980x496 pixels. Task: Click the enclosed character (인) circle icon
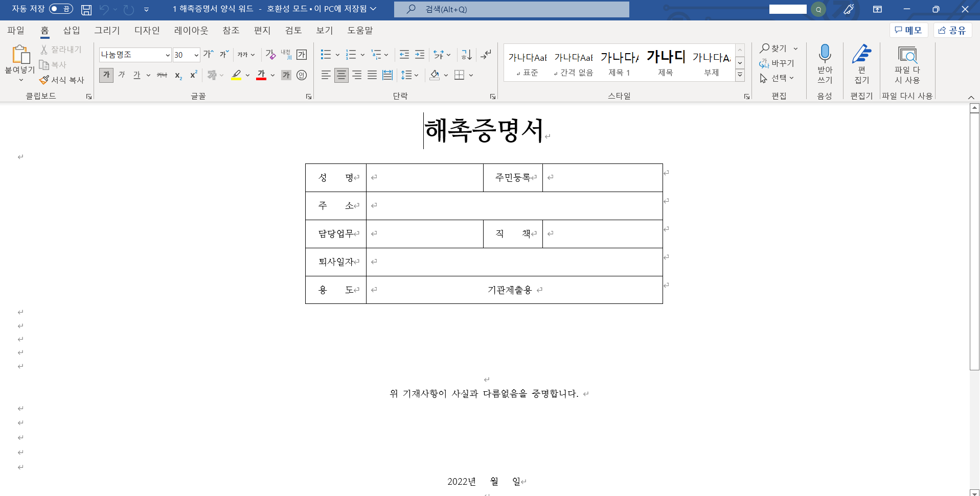(x=302, y=75)
